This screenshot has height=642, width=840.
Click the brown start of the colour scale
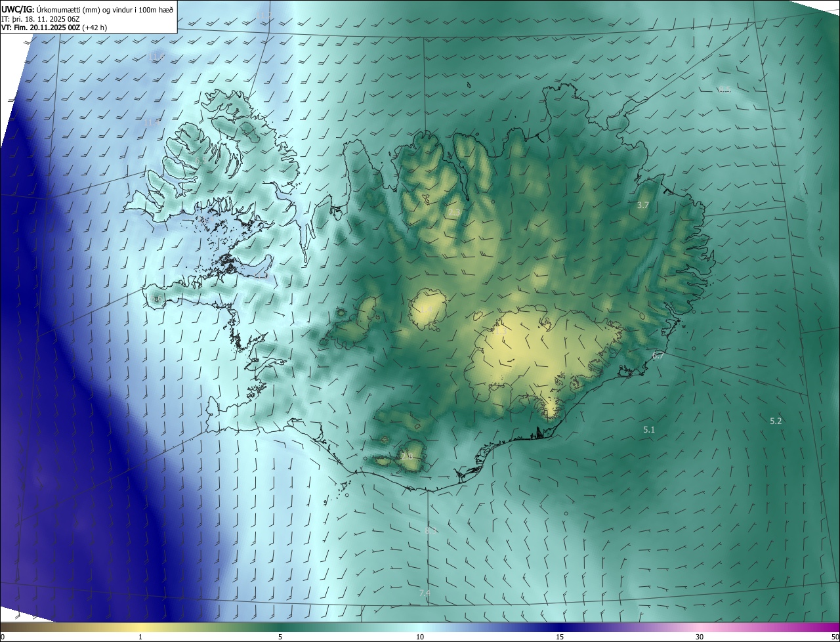[x=8, y=627]
